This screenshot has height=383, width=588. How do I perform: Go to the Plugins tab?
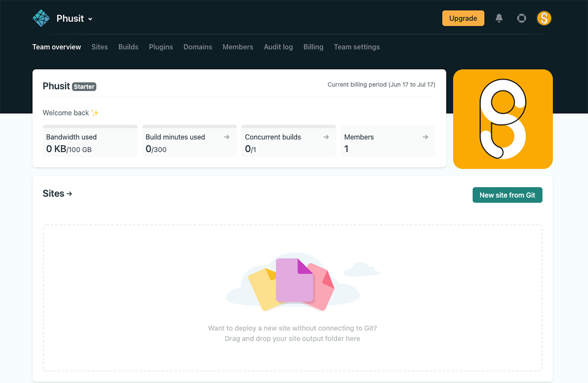pos(161,47)
